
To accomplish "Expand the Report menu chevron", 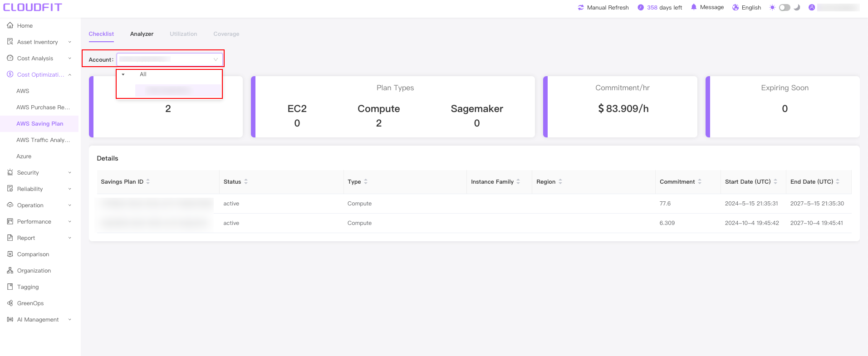I will (70, 238).
